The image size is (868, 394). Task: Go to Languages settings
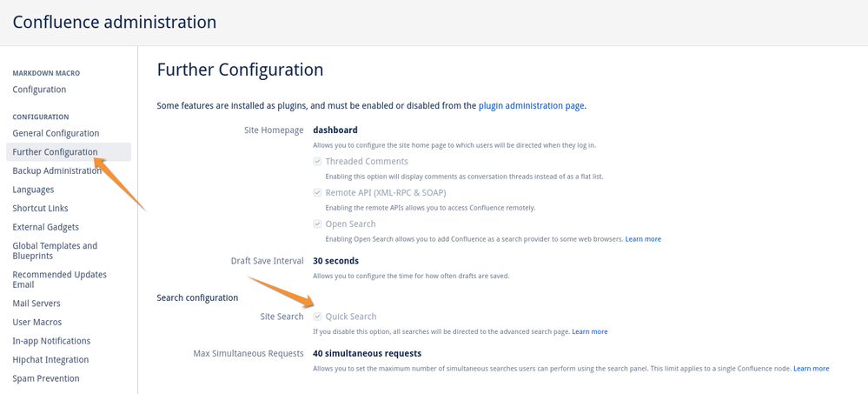coord(33,190)
